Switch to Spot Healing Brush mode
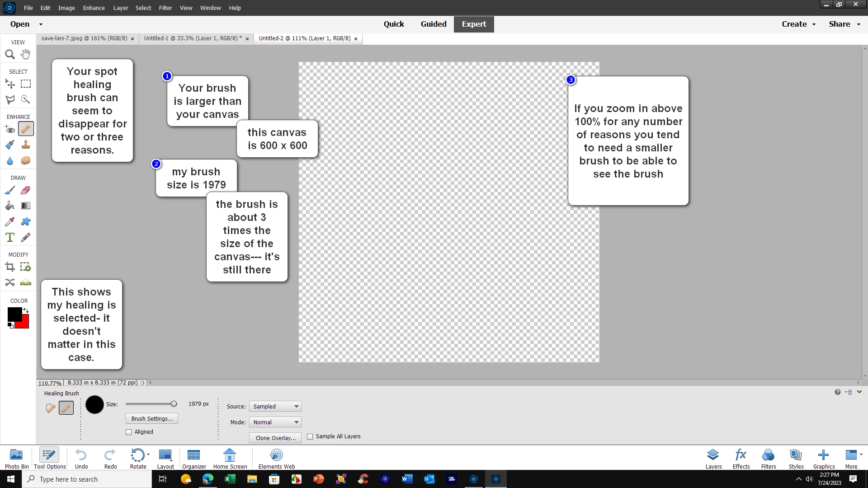868x488 pixels. [x=51, y=408]
